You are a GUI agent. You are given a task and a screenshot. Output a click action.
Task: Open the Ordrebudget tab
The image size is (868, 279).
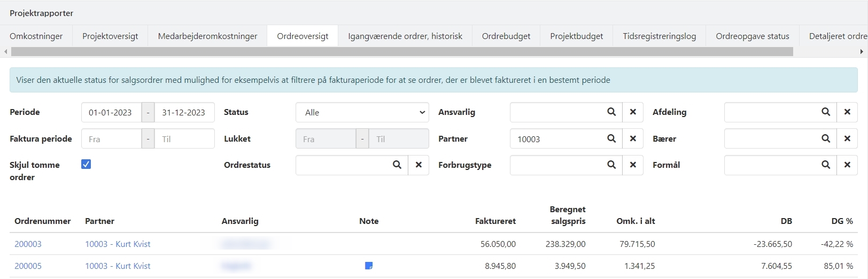click(x=506, y=36)
